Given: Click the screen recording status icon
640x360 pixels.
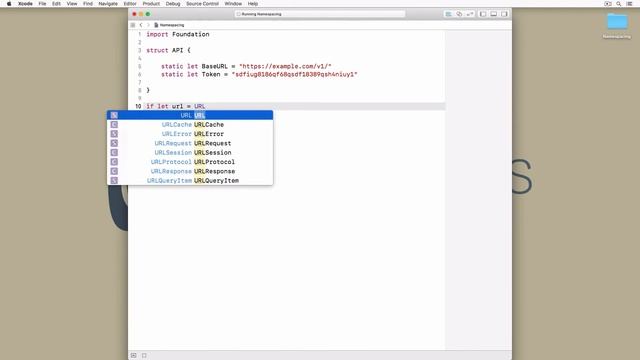Looking at the screenshot, I should pyautogui.click(x=608, y=4).
